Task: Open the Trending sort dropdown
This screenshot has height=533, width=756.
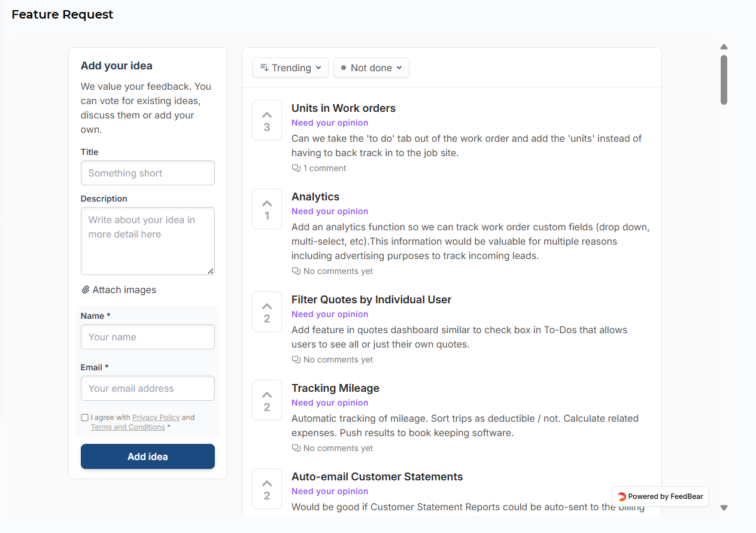Action: point(290,68)
